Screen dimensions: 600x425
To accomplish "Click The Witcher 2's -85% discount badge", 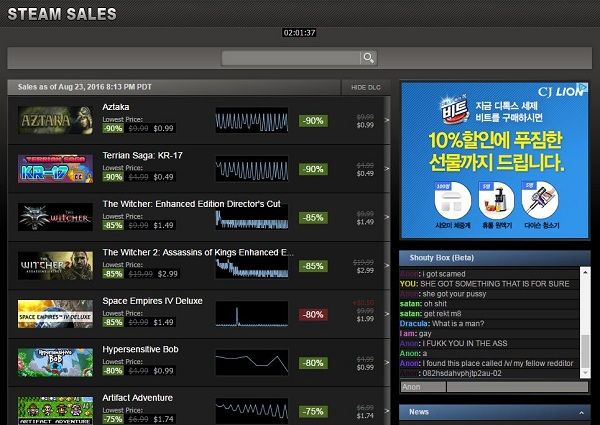I will click(x=313, y=266).
